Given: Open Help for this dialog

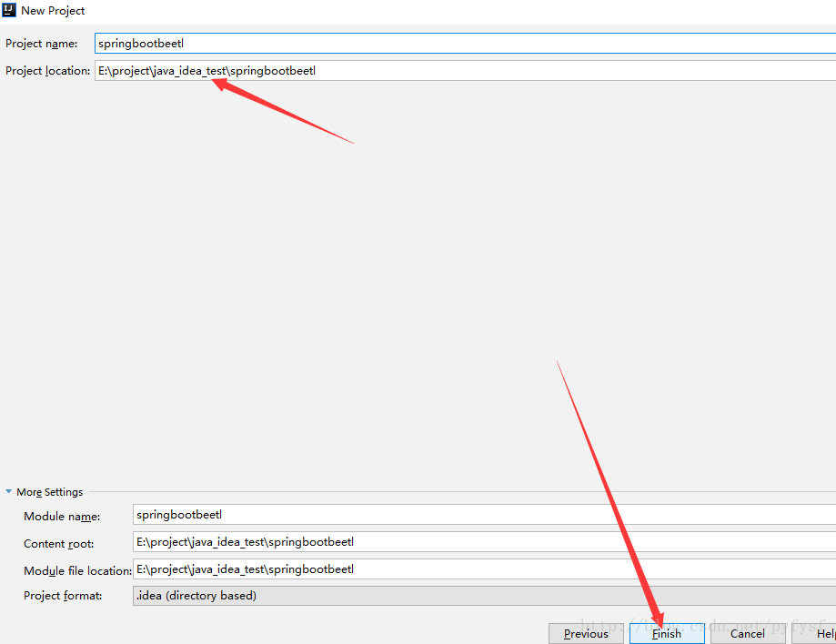Looking at the screenshot, I should coord(814,633).
